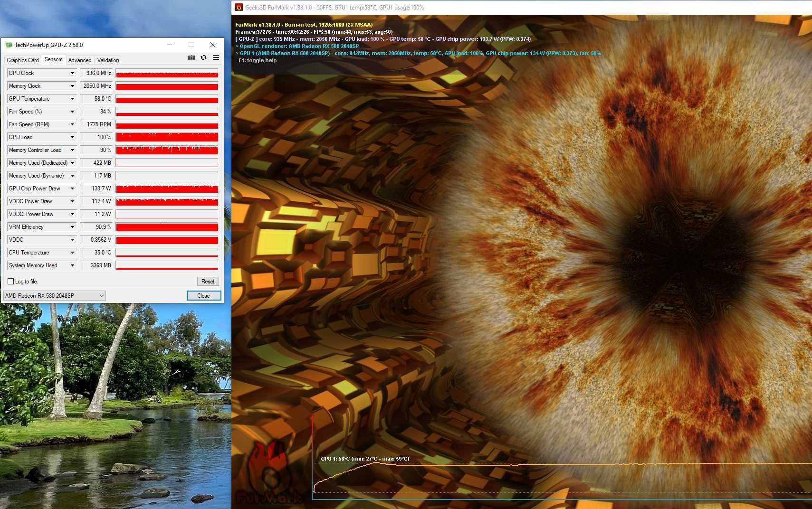Screen dimensions: 812x509
Task: Click the GPU Temperature 58.0 °C value
Action: coord(96,99)
